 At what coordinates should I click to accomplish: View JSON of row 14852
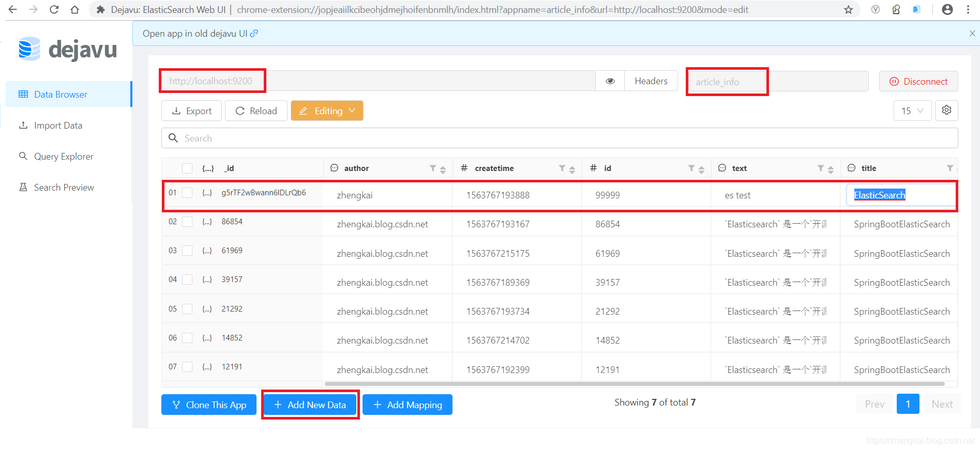tap(207, 338)
